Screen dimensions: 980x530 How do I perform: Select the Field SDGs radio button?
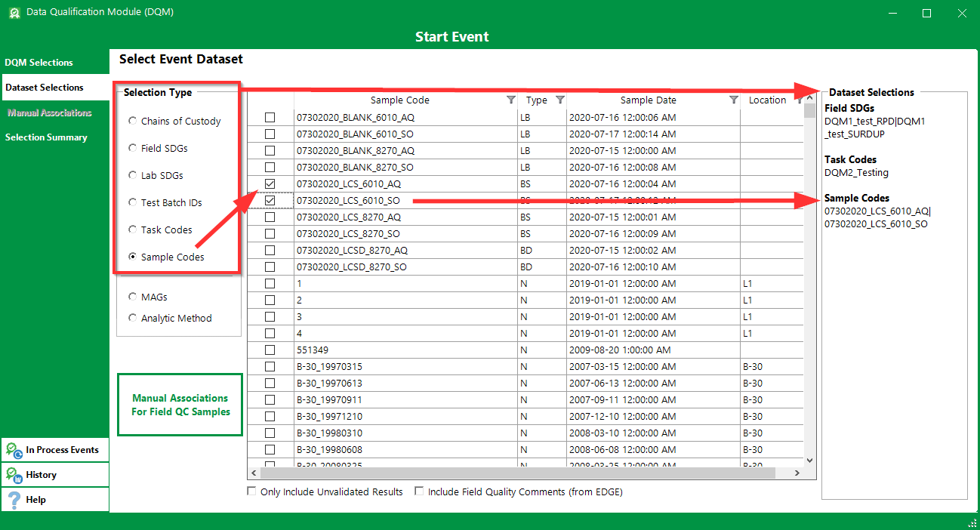(132, 148)
